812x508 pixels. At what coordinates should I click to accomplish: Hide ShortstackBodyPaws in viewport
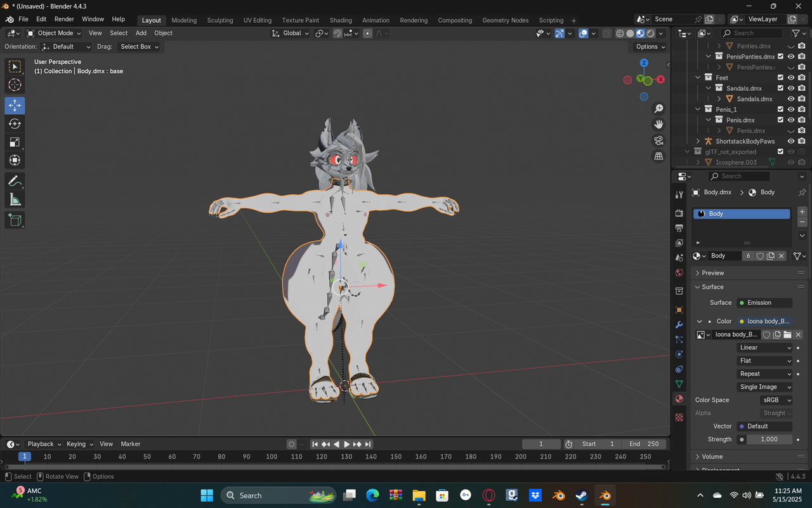[x=791, y=141]
